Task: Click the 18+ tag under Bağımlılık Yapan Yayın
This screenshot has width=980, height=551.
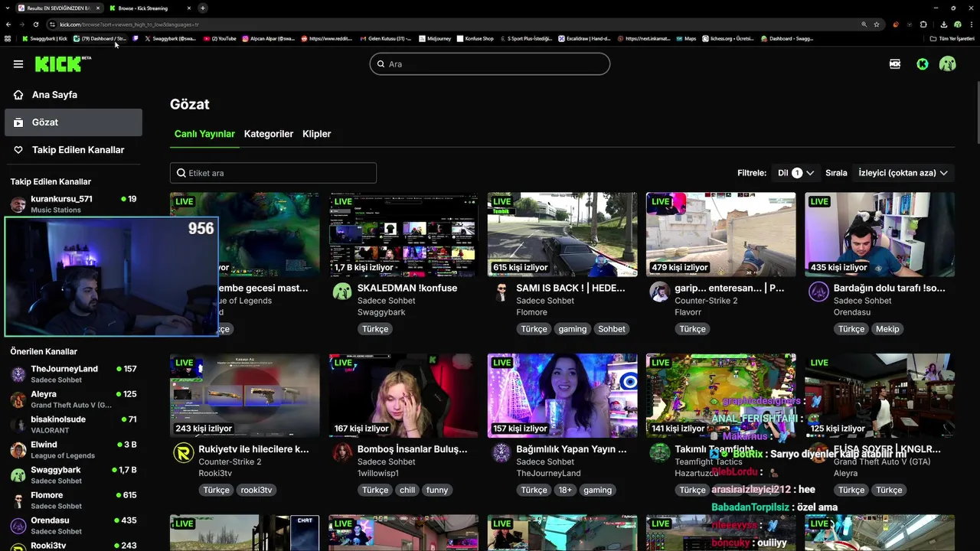Action: [x=565, y=490]
